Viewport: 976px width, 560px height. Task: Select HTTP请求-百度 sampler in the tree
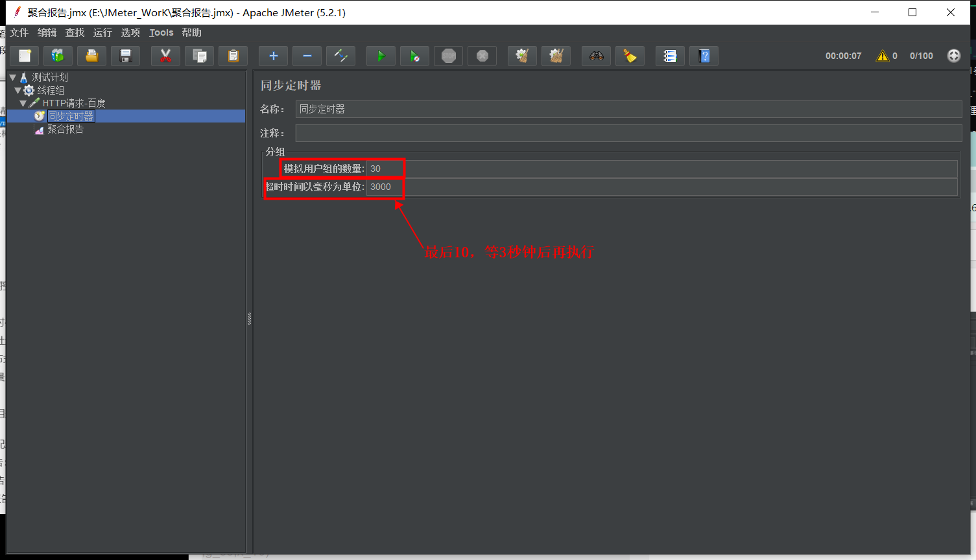click(74, 103)
